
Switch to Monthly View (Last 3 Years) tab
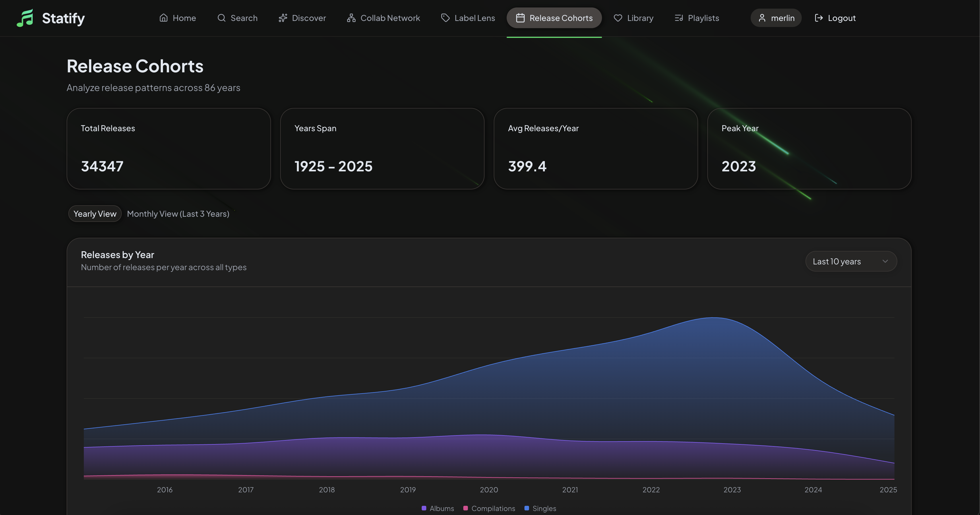tap(178, 214)
